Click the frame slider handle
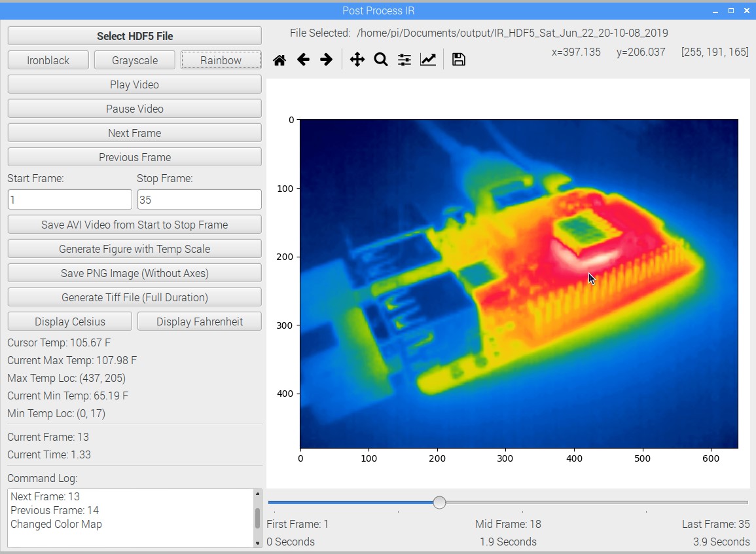 click(439, 502)
